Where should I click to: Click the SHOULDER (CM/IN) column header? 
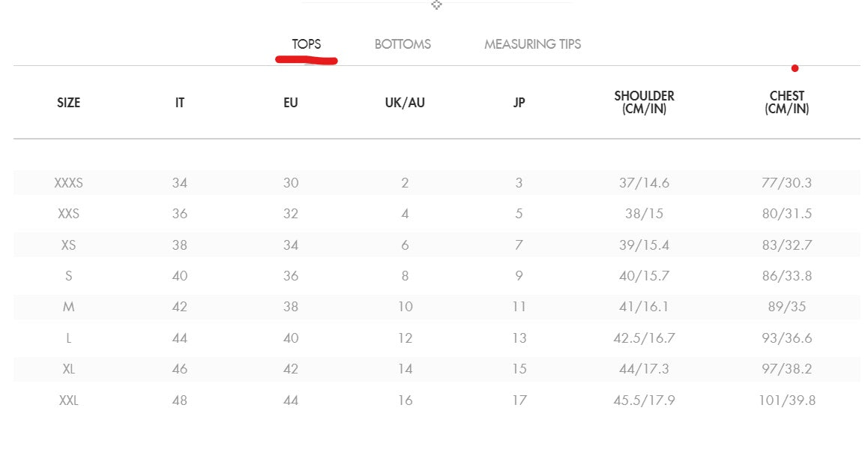click(644, 102)
